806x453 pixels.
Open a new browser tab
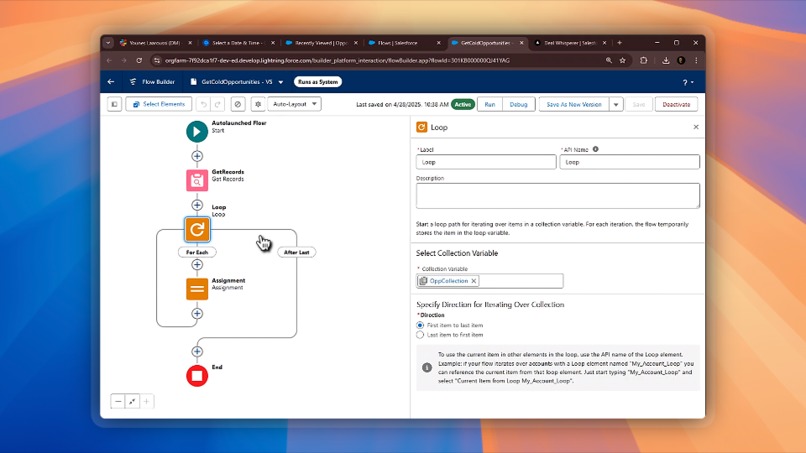click(x=619, y=43)
